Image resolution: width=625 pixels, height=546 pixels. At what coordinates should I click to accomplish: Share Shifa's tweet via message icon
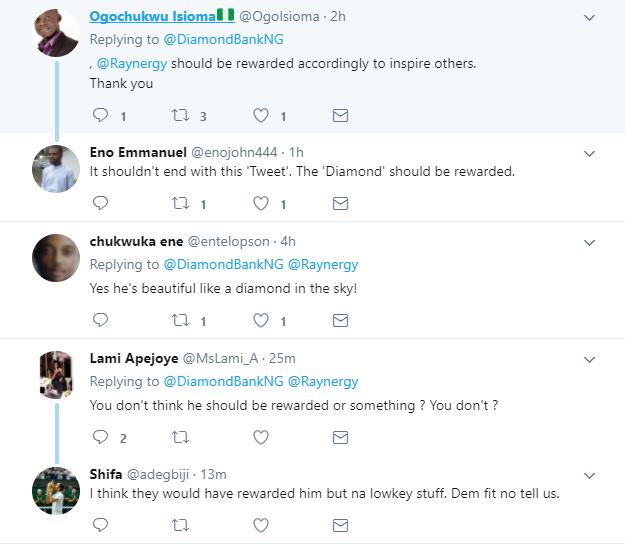pos(340,524)
